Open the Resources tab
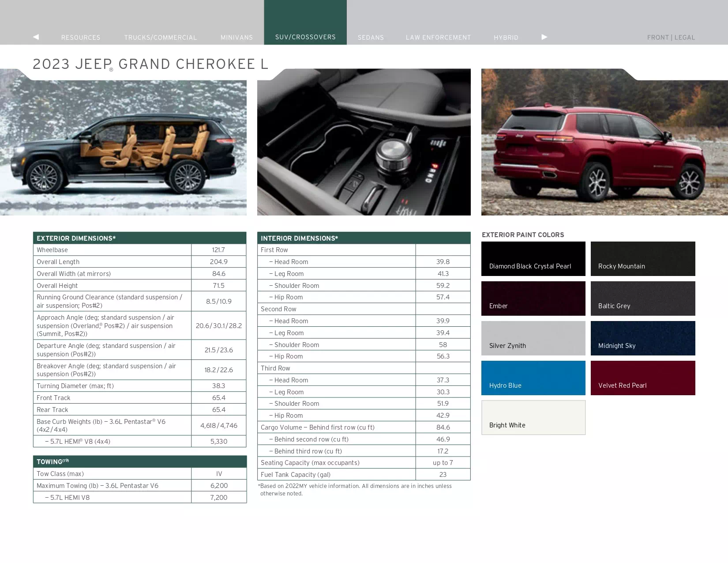The image size is (728, 563). click(81, 38)
